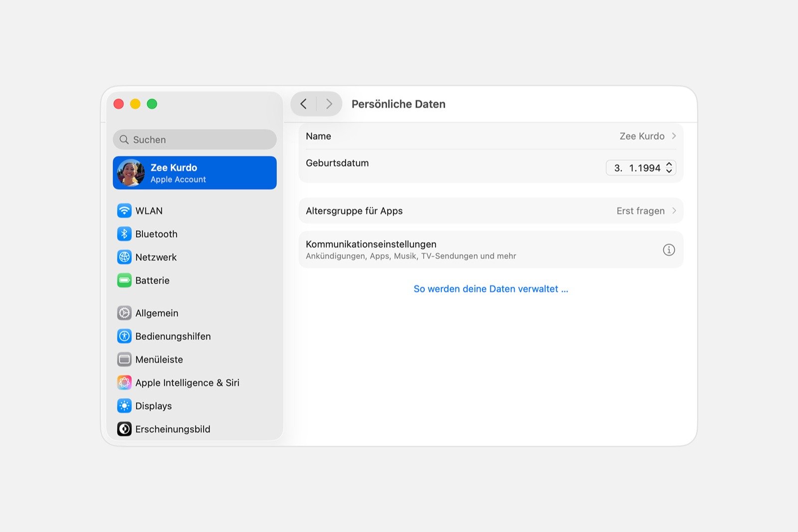Click the Bluetooth icon in sidebar

point(124,234)
